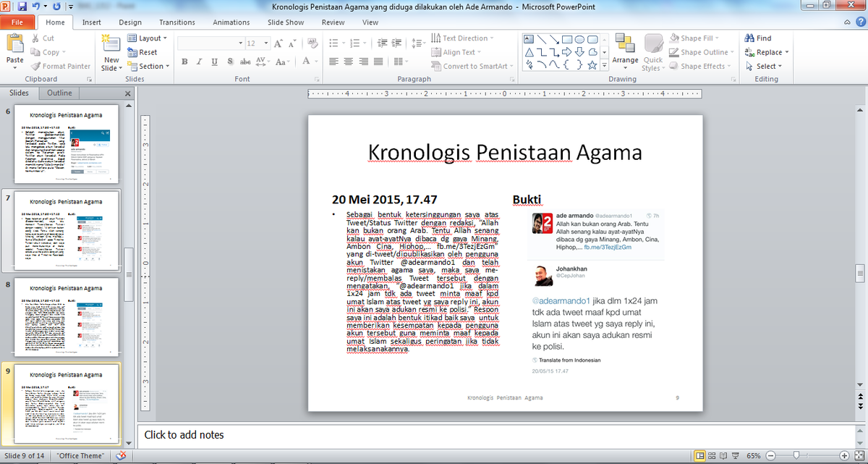Align text left in paragraph group
This screenshot has width=868, height=464.
(333, 62)
